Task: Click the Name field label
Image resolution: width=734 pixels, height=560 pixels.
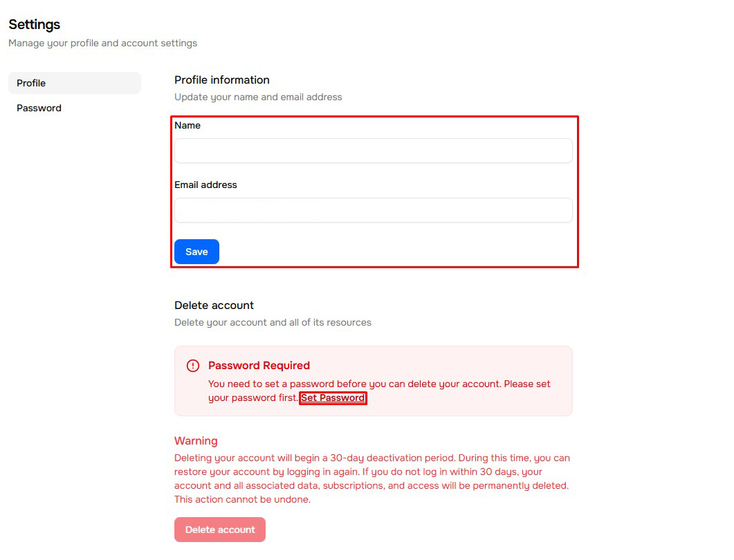Action: tap(187, 125)
